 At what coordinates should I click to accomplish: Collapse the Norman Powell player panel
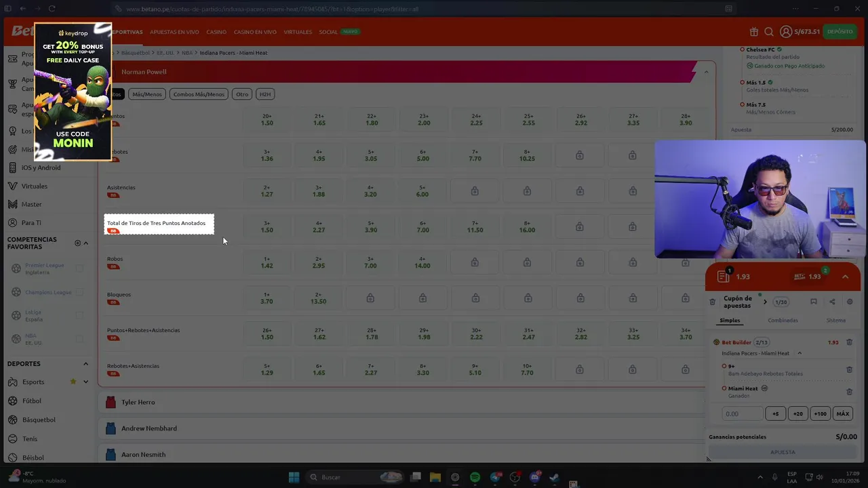point(706,72)
